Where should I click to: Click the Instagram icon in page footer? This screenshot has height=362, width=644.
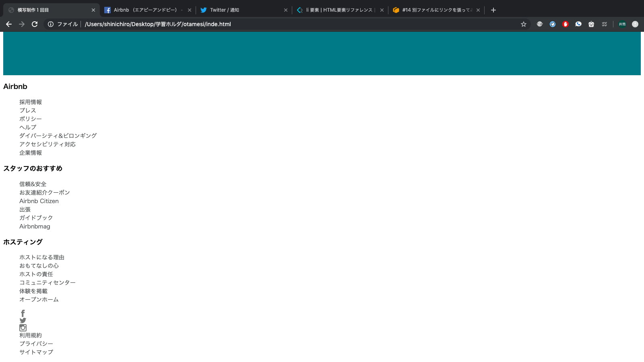[x=23, y=328]
